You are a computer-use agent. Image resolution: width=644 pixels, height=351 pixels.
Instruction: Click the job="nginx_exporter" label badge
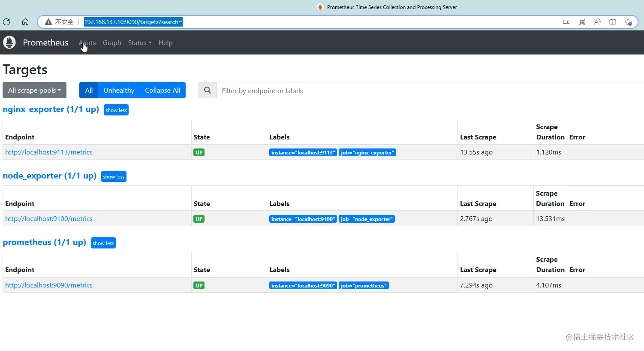pyautogui.click(x=367, y=152)
